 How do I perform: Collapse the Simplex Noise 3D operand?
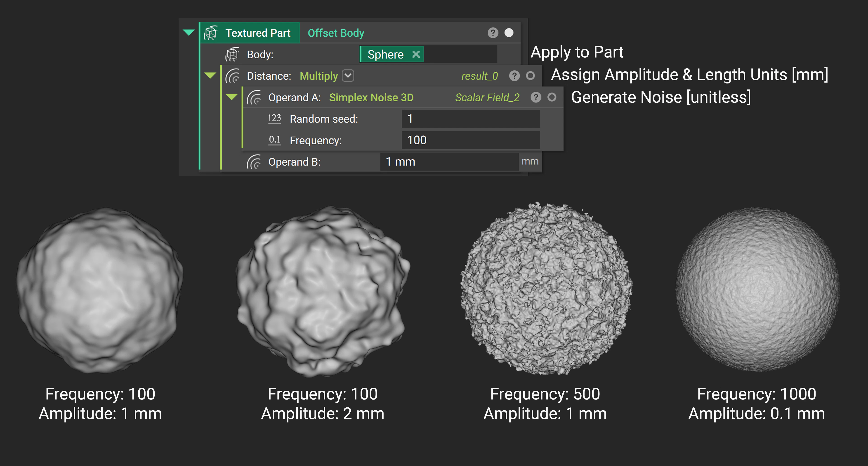232,97
